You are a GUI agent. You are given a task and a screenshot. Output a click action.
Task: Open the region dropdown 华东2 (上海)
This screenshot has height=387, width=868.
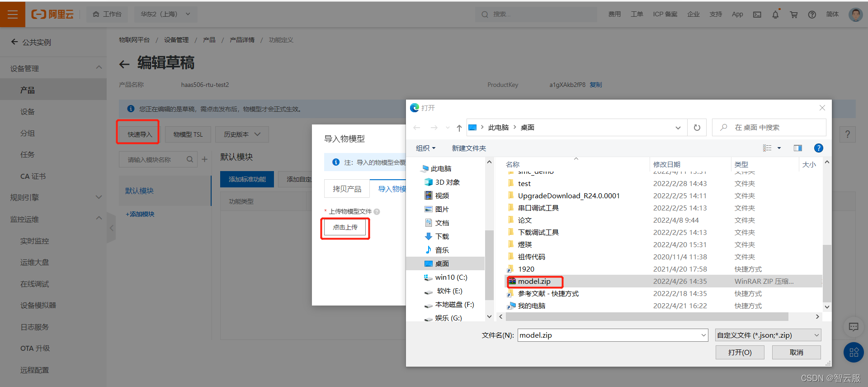(x=165, y=14)
